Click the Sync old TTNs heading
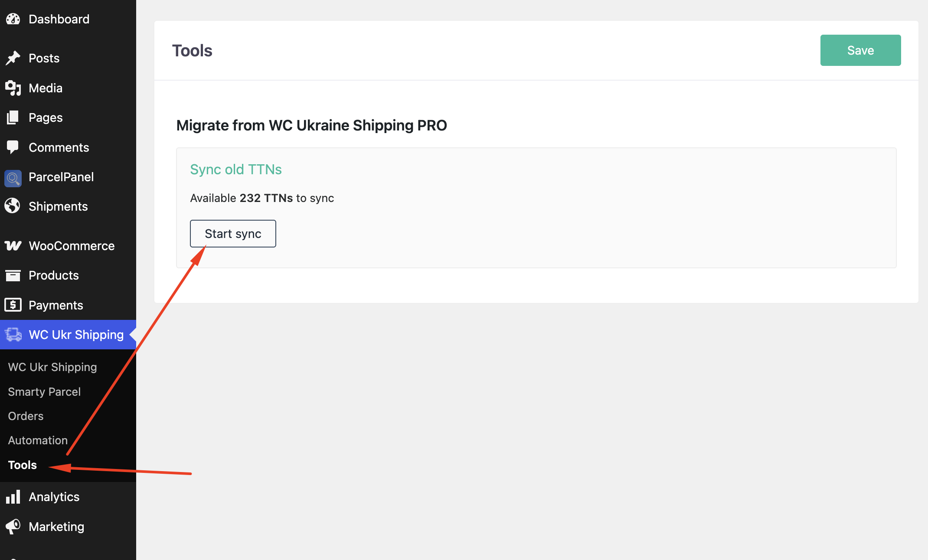928x560 pixels. 236,169
